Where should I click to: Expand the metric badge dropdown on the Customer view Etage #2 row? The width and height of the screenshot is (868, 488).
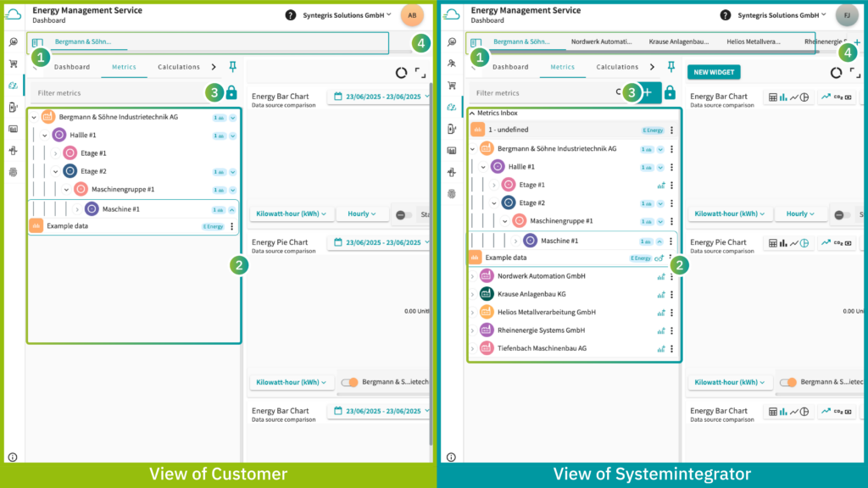coord(233,171)
